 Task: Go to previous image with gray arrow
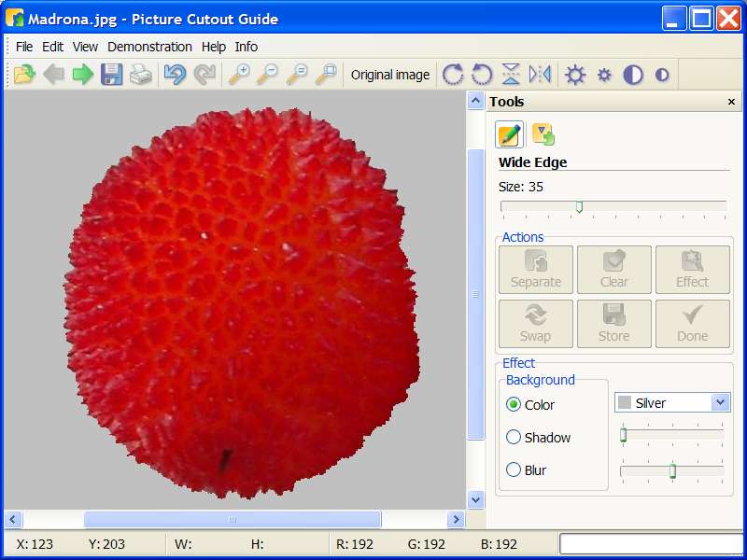click(x=53, y=75)
